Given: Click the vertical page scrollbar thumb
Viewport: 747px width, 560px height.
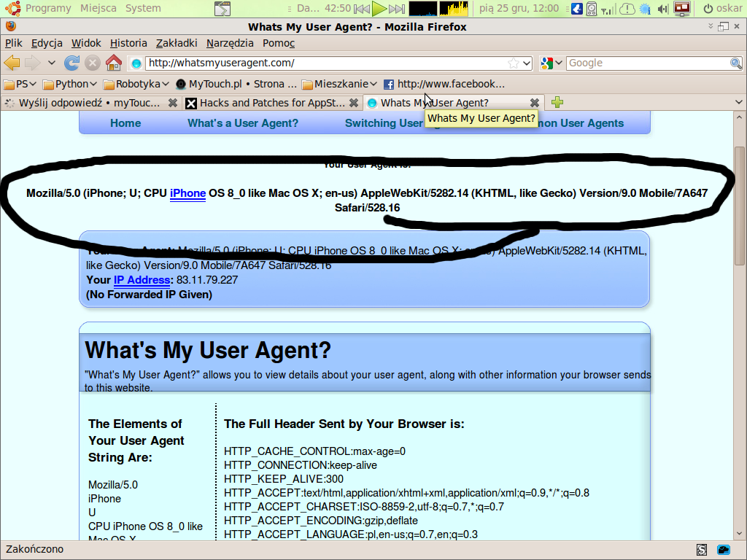Looking at the screenshot, I should (739, 206).
